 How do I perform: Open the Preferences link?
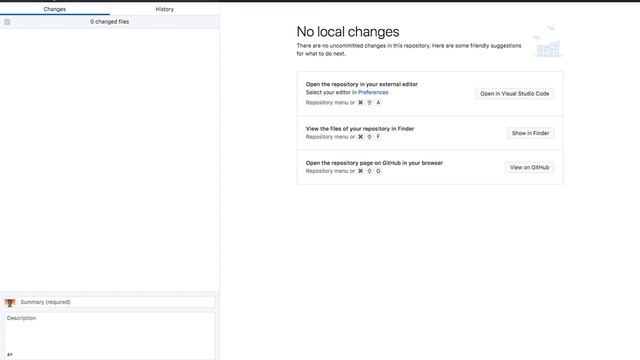(x=373, y=92)
